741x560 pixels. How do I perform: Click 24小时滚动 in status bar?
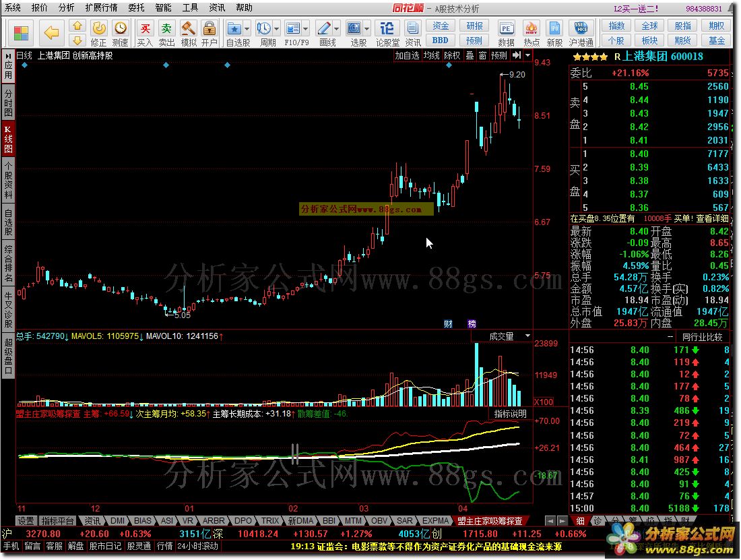point(198,547)
